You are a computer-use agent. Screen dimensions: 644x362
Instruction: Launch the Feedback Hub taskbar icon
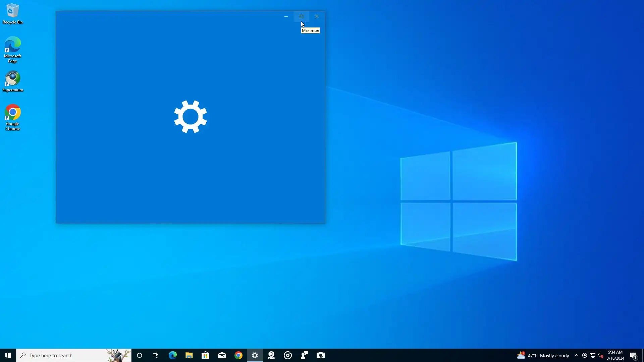(x=304, y=355)
